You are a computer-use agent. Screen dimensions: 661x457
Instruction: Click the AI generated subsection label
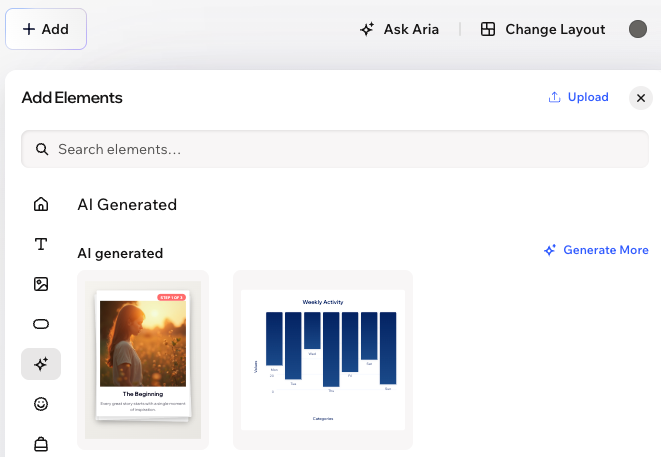pos(120,253)
